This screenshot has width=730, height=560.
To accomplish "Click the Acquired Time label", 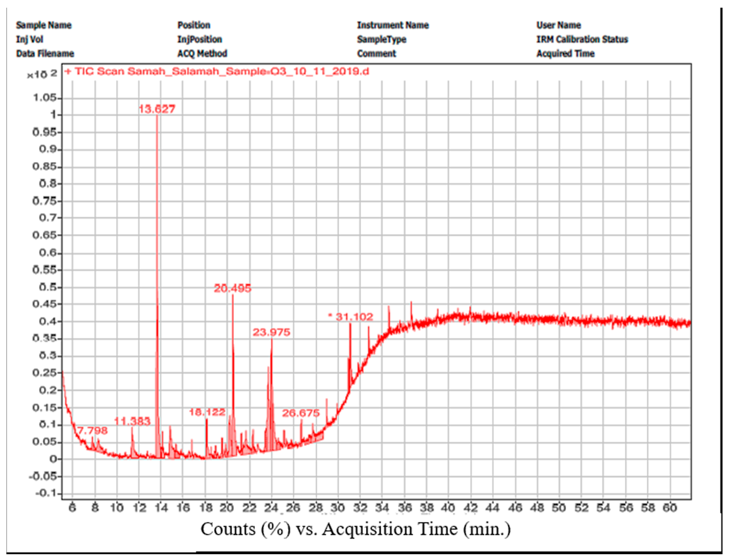I will [565, 54].
